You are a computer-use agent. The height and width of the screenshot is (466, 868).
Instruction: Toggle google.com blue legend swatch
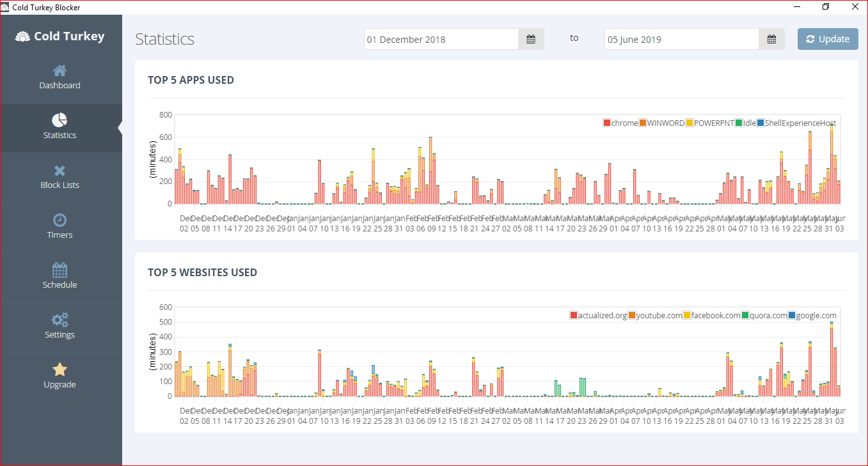click(792, 315)
